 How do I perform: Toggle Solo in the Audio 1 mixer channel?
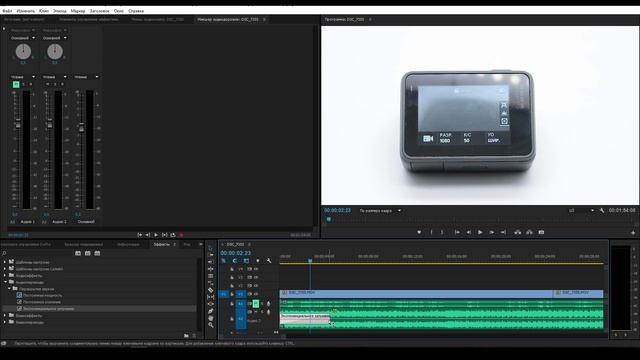click(x=23, y=84)
